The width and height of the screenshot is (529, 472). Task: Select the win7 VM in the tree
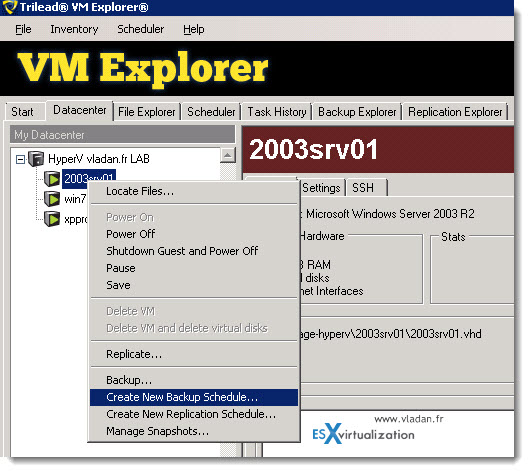pyautogui.click(x=75, y=199)
